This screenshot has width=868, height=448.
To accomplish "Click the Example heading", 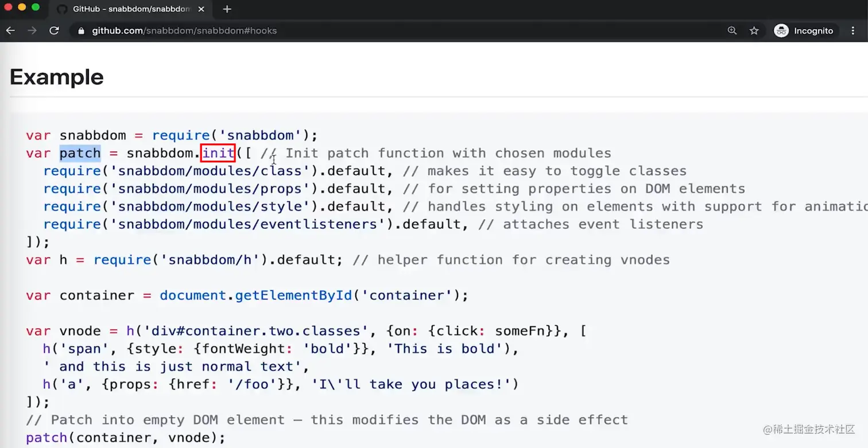I will [x=57, y=77].
